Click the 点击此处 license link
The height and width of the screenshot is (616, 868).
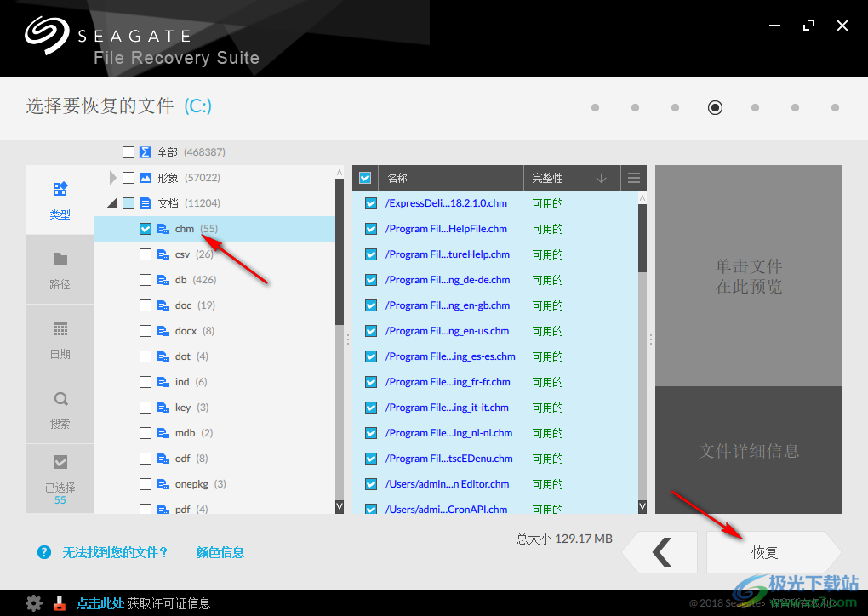tap(100, 603)
